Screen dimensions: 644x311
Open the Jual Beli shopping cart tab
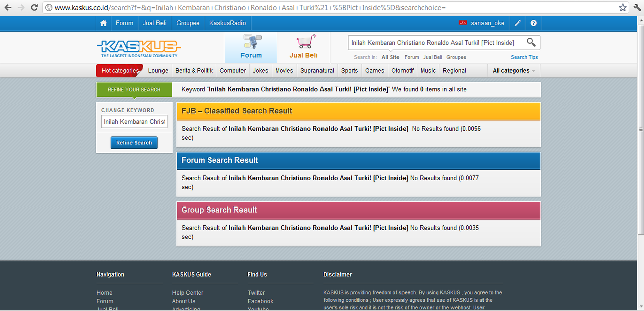tap(303, 47)
